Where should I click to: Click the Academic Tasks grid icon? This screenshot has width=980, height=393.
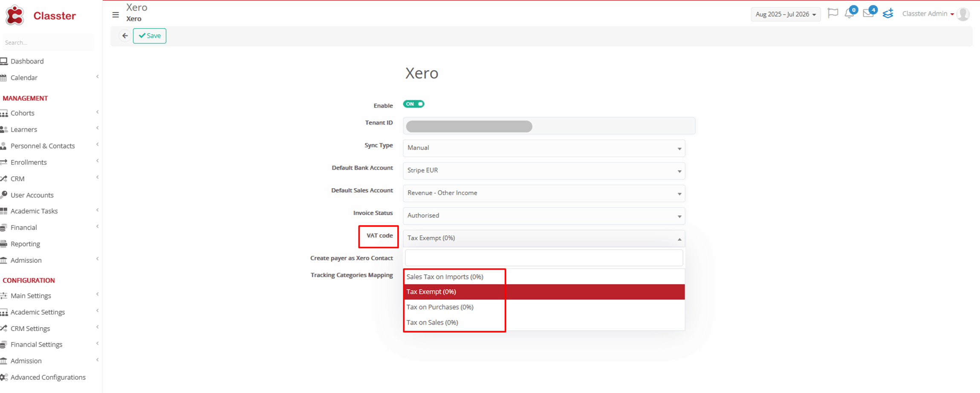(4, 211)
